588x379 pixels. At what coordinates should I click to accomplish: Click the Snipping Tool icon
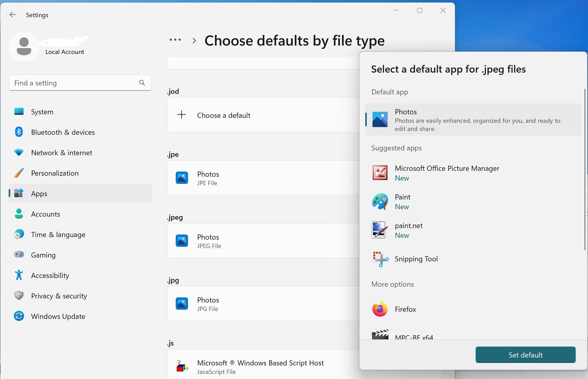point(380,259)
